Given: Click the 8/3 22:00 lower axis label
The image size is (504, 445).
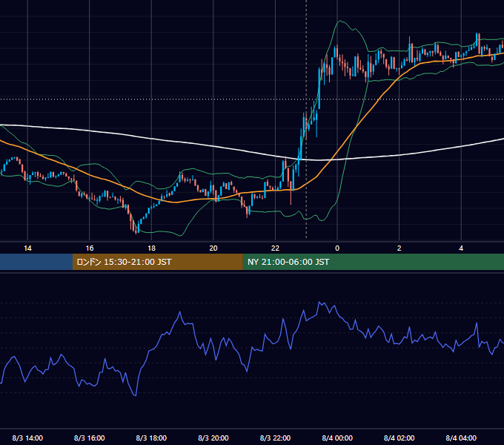Looking at the screenshot, I should [275, 438].
